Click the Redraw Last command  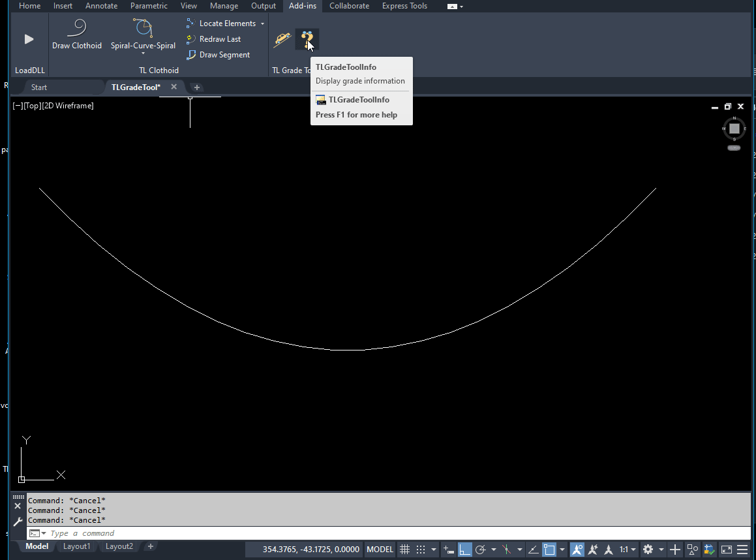tap(213, 39)
